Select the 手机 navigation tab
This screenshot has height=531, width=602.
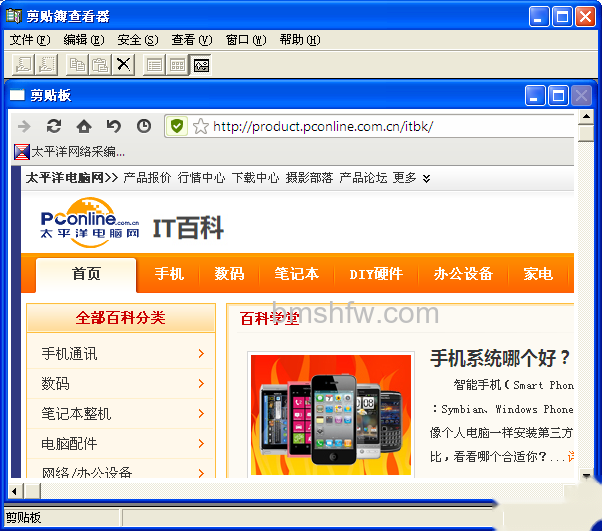(169, 274)
